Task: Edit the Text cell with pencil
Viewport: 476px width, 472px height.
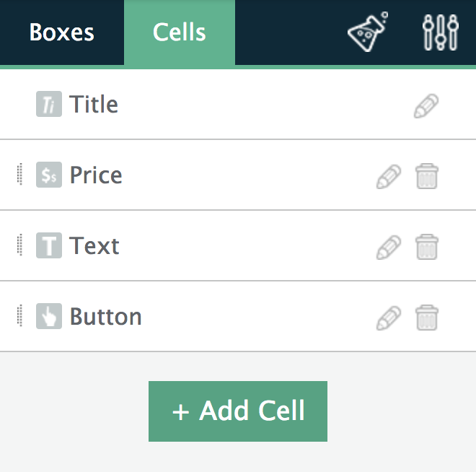Action: (x=389, y=248)
